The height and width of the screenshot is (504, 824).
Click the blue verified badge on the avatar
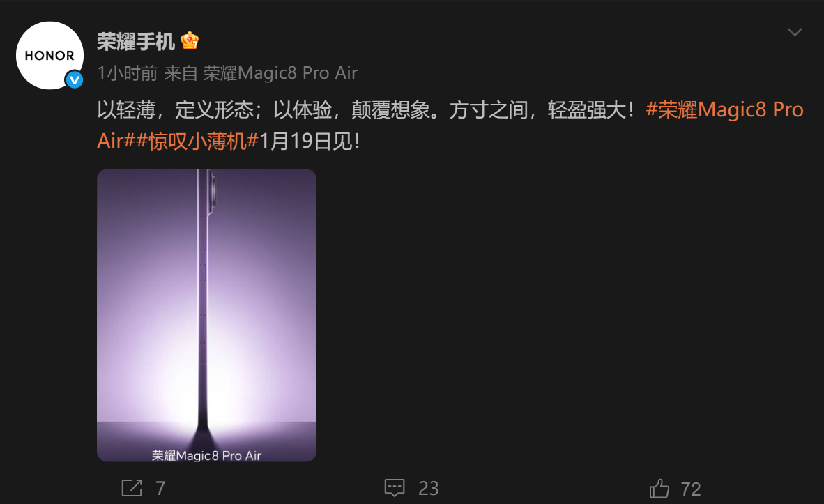[74, 80]
